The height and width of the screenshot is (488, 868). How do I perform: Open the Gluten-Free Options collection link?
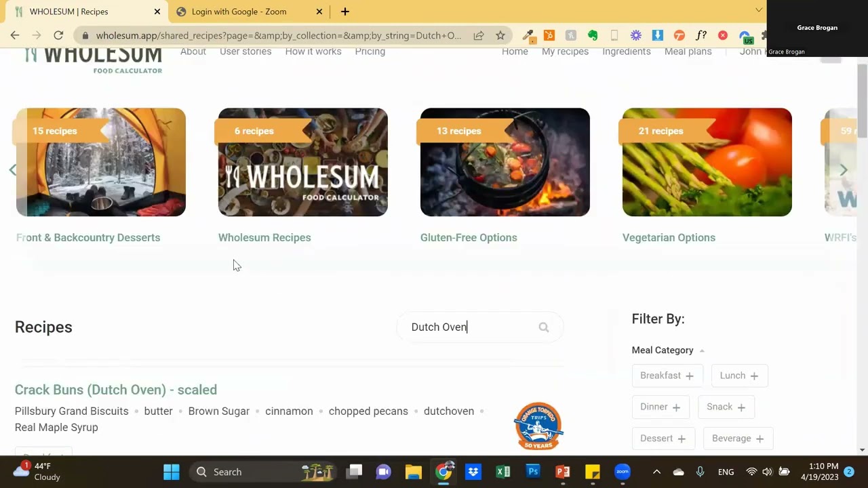tap(469, 237)
